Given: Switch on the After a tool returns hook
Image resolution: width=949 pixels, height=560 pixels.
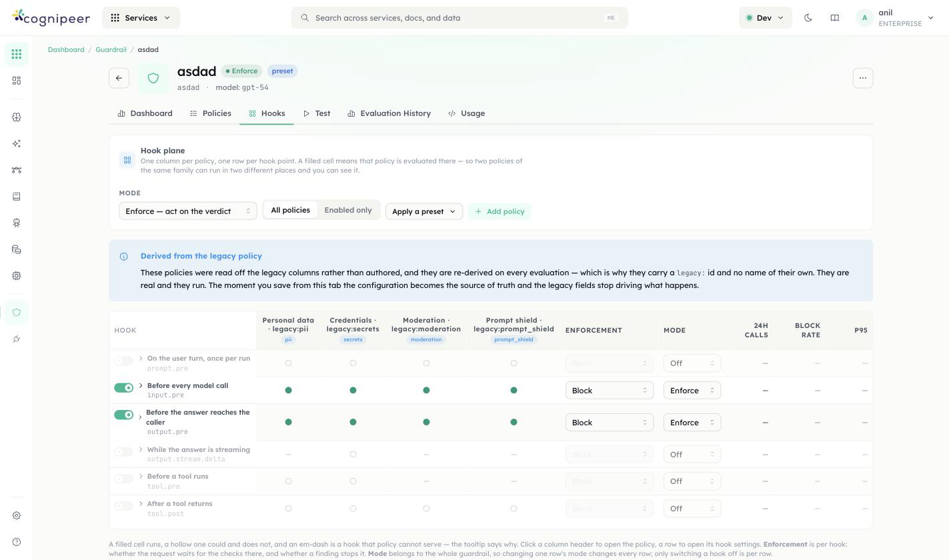Looking at the screenshot, I should click(123, 506).
